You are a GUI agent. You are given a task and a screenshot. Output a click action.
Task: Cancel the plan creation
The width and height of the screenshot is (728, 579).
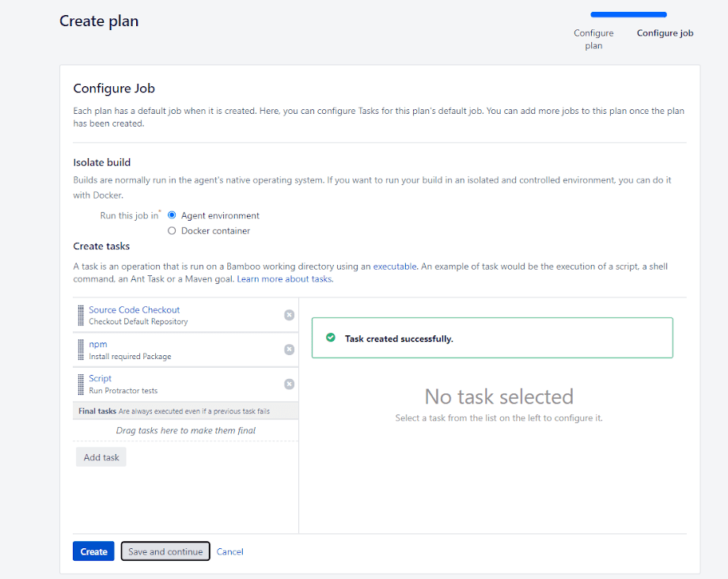point(230,551)
